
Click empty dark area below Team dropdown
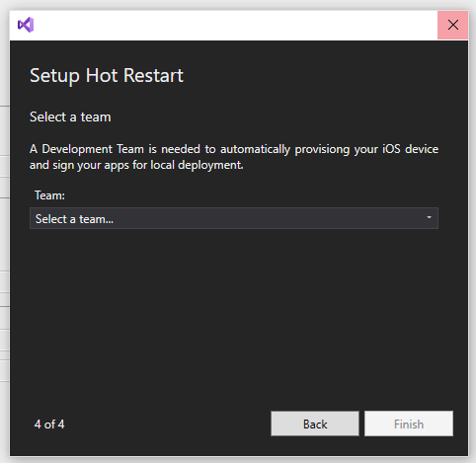(x=234, y=313)
